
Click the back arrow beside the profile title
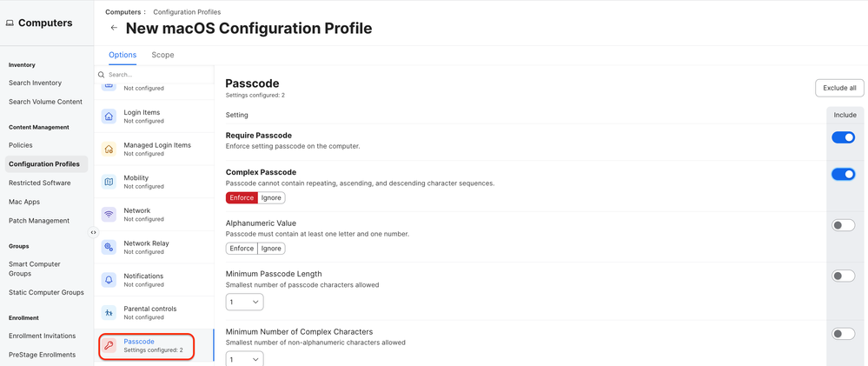(114, 28)
